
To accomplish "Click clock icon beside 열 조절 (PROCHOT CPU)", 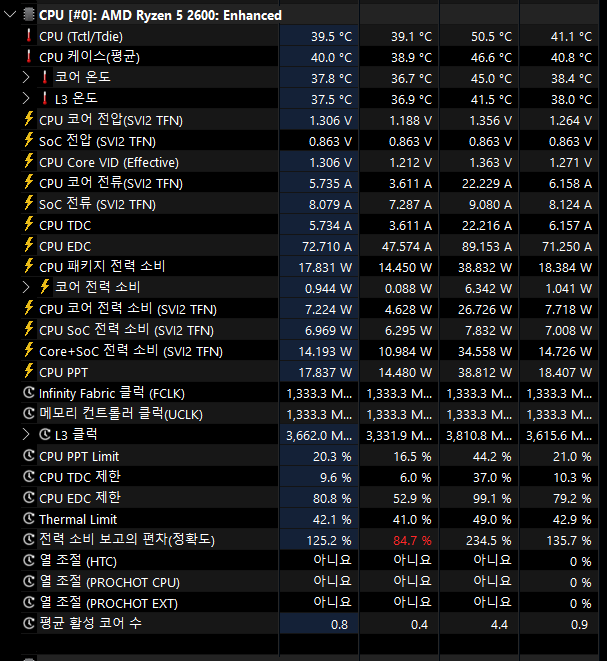I will coord(29,581).
